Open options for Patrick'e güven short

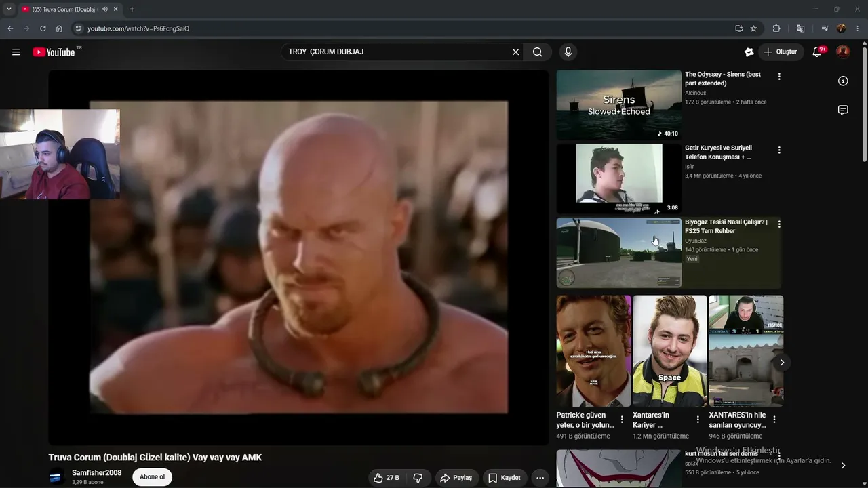click(622, 420)
